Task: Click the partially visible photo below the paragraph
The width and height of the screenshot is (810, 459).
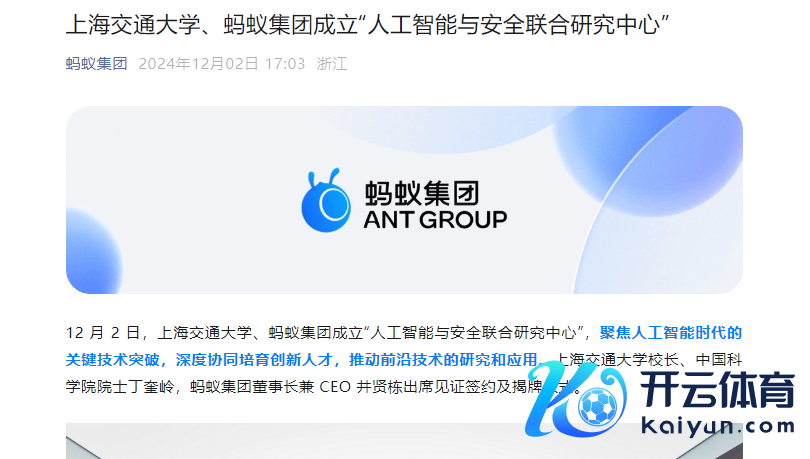Action: coord(404,441)
